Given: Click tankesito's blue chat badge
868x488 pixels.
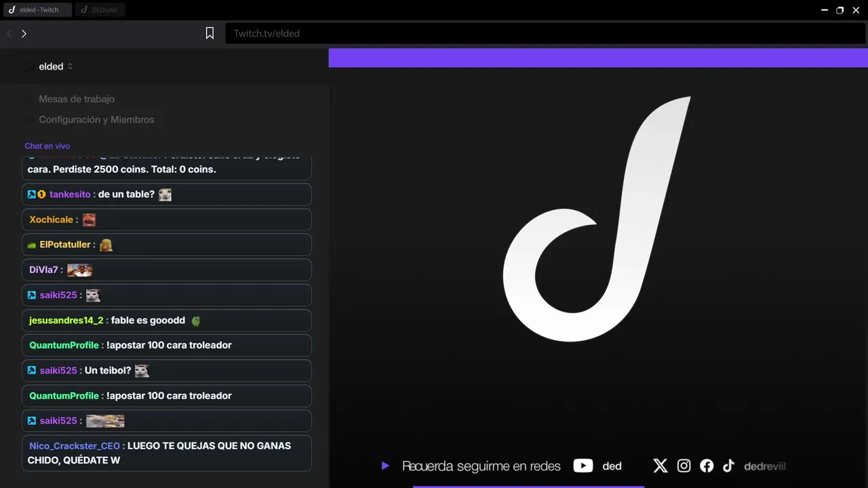Looking at the screenshot, I should 32,195.
